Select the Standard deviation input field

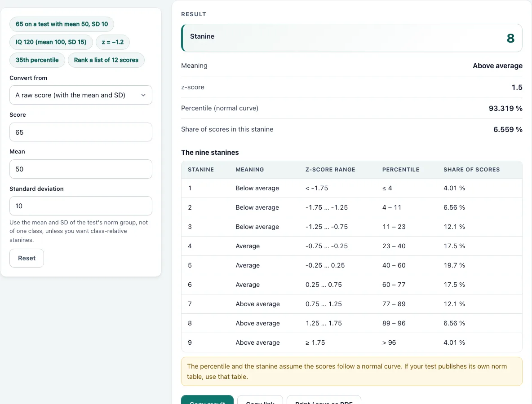[81, 206]
